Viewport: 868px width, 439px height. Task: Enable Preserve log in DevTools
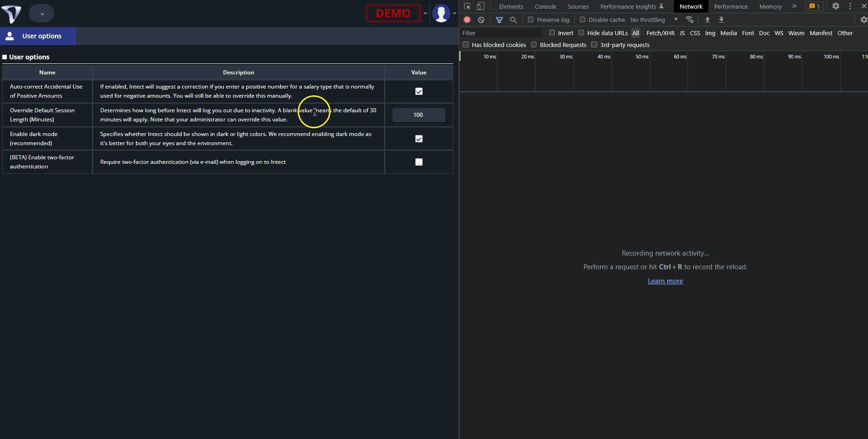tap(531, 20)
